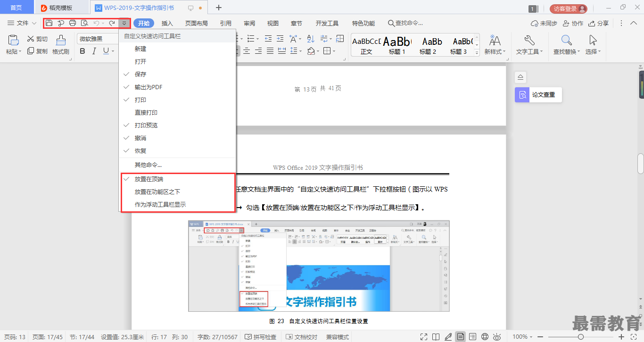
Task: Enable Direct Print (直接打印) in menu
Action: tap(177, 113)
